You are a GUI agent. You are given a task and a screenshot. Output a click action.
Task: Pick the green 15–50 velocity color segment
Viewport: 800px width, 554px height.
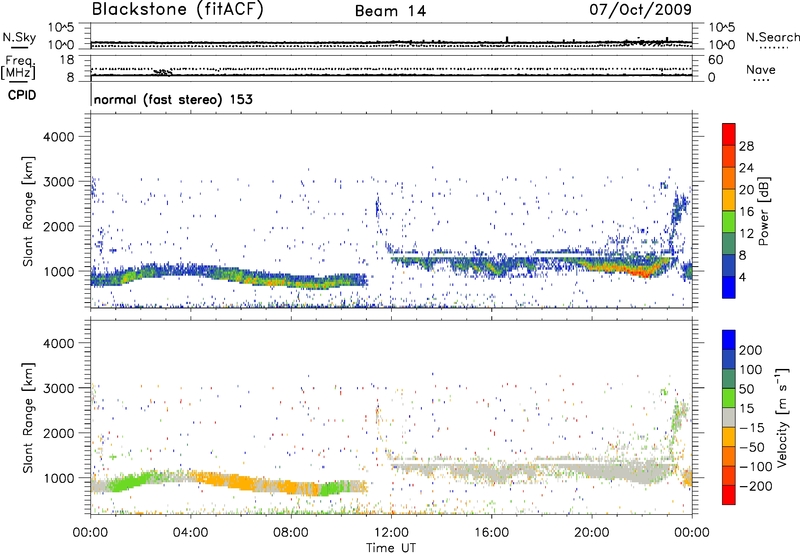coord(729,398)
